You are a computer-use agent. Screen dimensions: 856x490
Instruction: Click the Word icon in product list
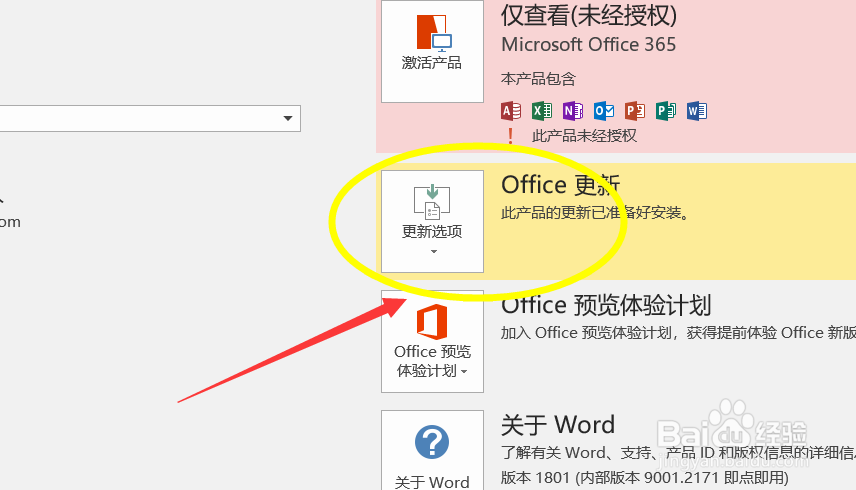[x=697, y=111]
